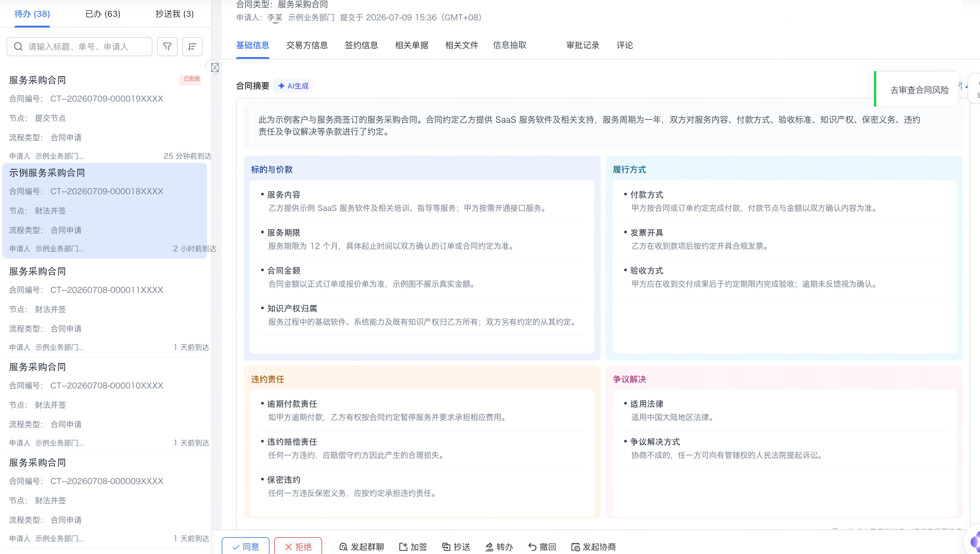The height and width of the screenshot is (554, 980).
Task: Click the 履行方式 section heading
Action: click(629, 170)
